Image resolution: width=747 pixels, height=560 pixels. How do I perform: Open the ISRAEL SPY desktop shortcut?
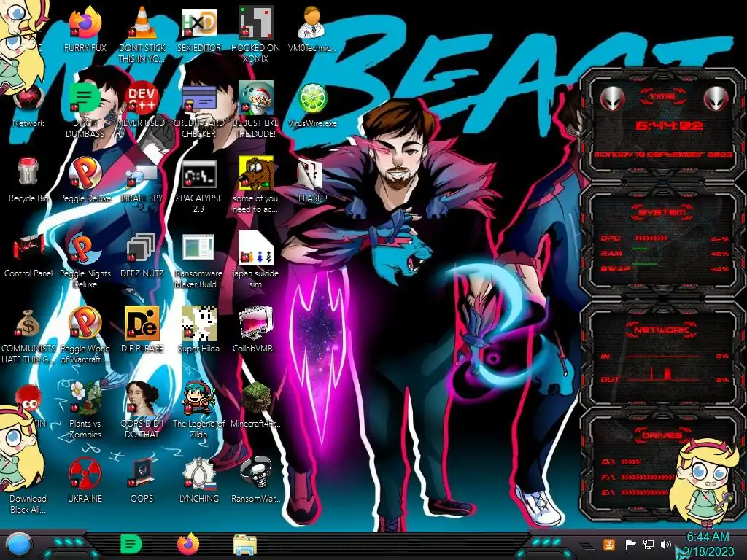142,174
